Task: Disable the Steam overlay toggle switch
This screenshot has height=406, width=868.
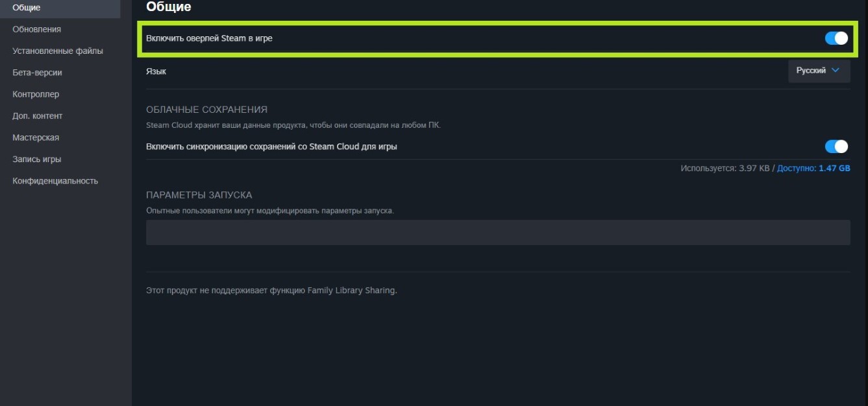Action: [836, 38]
